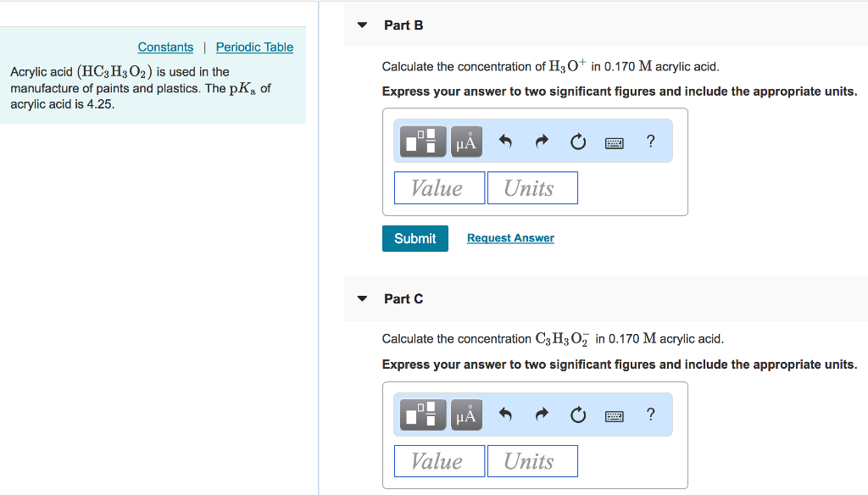Screen dimensions: 868x495
Task: Click the μÅ units icon in Part B
Action: point(466,141)
